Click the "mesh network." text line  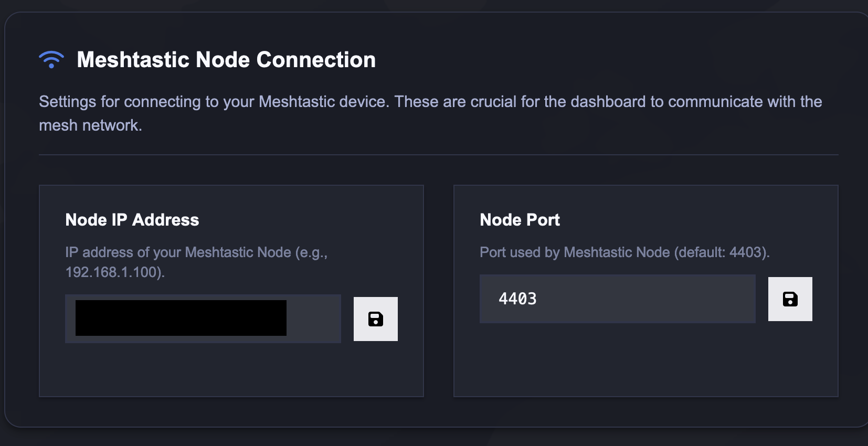point(90,125)
